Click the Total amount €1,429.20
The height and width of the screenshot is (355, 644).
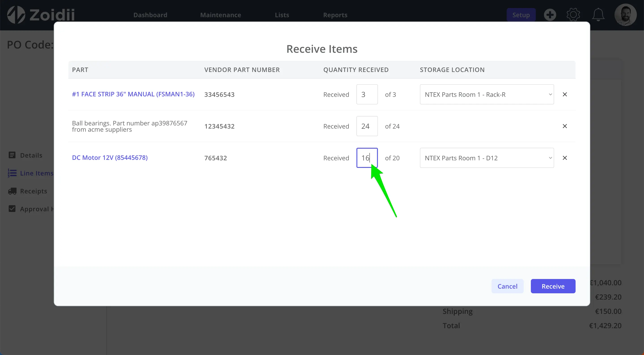point(605,325)
